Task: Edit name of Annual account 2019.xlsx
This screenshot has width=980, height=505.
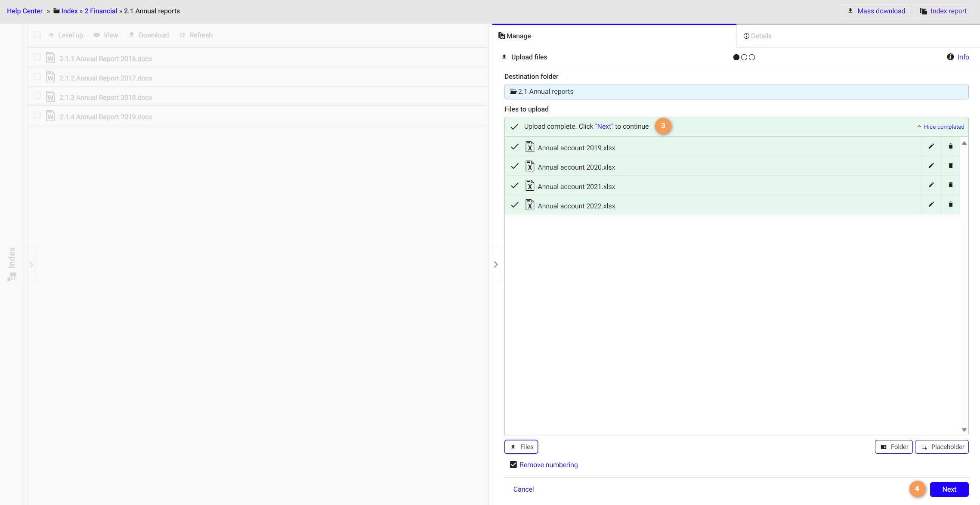Action: (x=931, y=146)
